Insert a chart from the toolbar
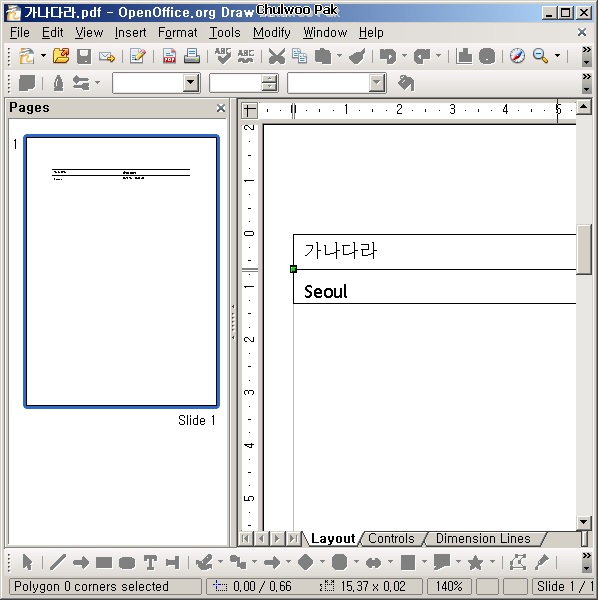 [464, 56]
